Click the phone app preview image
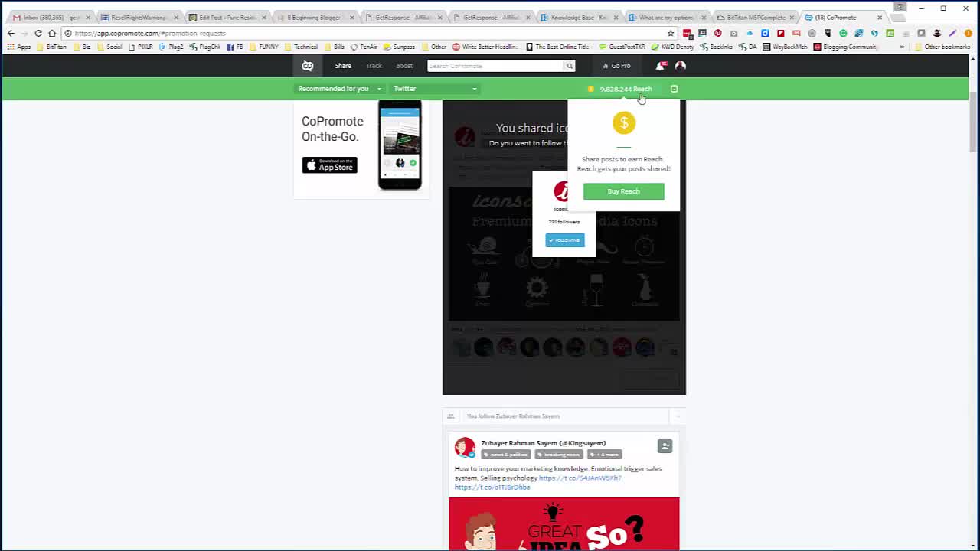Screen dimensions: 980x551 click(400, 145)
